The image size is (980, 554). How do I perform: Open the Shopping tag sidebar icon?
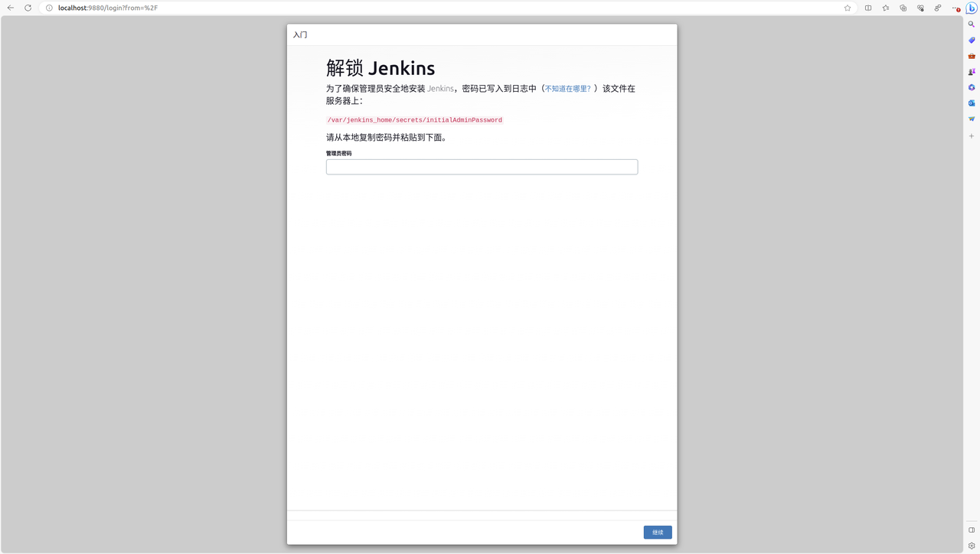coord(970,40)
